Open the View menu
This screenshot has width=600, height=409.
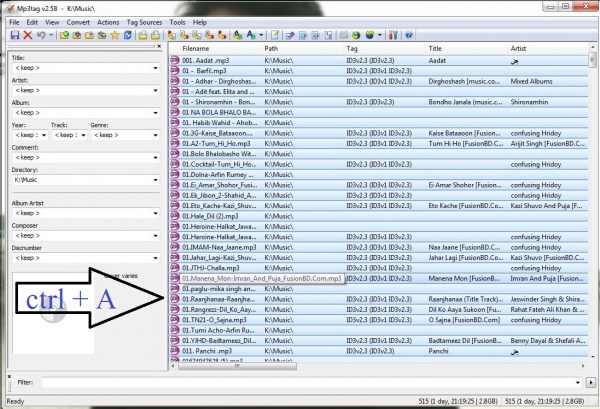pos(52,22)
